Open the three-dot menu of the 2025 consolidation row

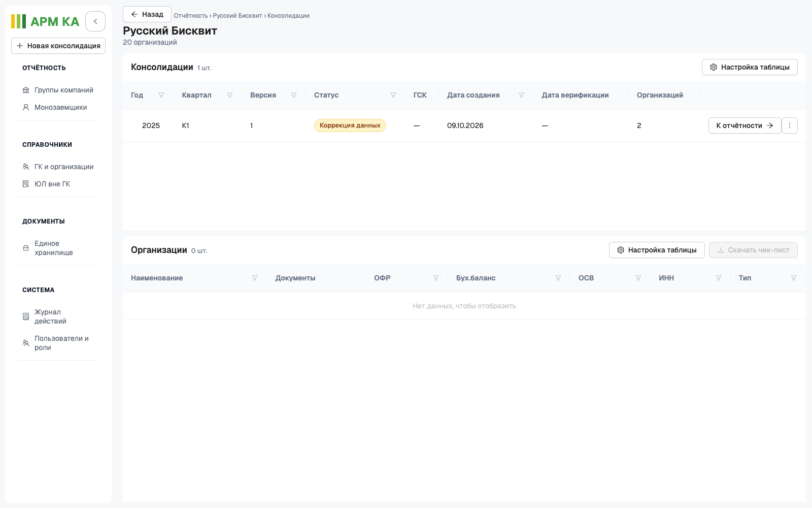[x=790, y=125]
